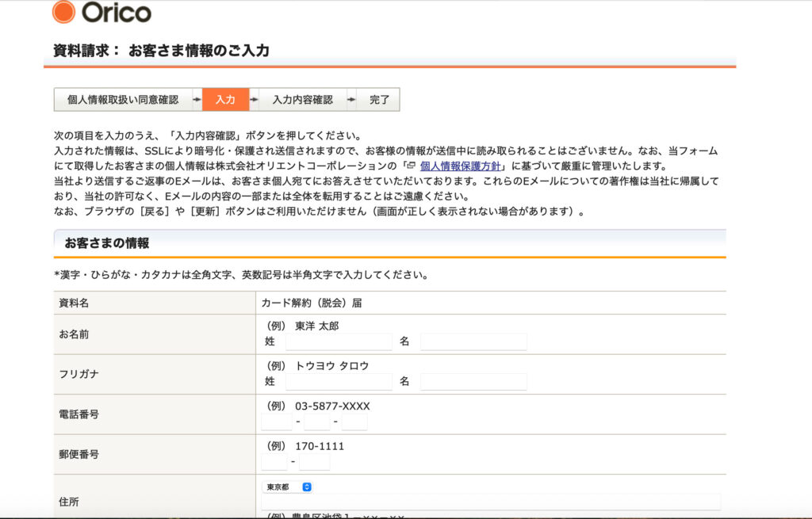Click the second 郵便番号 input box
Image resolution: width=812 pixels, height=519 pixels.
point(314,462)
